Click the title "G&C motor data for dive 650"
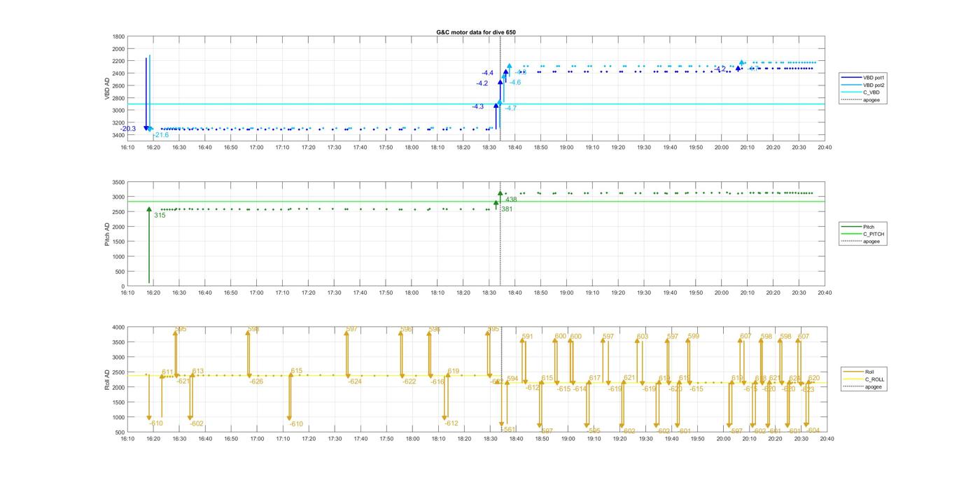 476,32
